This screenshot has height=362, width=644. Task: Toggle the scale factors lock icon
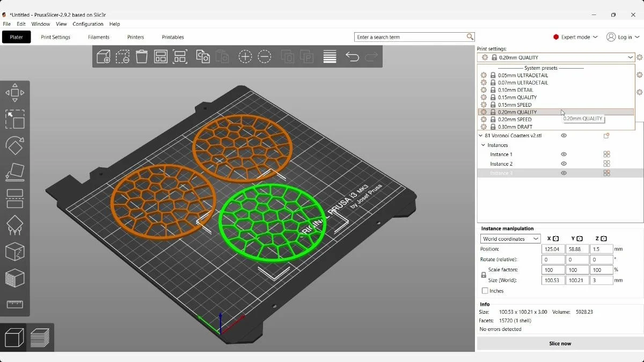point(484,275)
